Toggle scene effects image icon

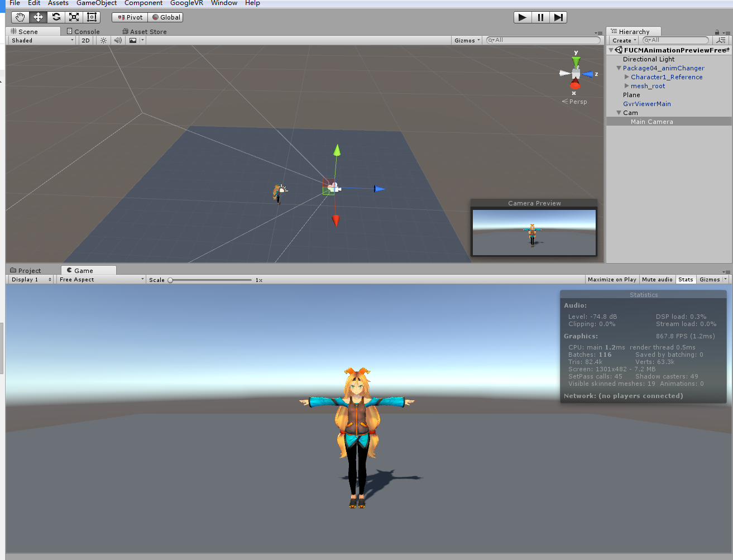point(133,40)
